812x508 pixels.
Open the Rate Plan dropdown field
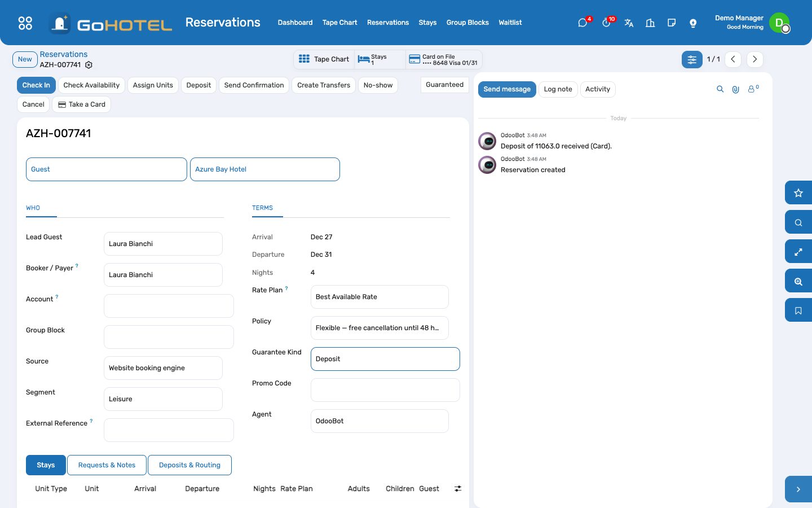coord(379,297)
